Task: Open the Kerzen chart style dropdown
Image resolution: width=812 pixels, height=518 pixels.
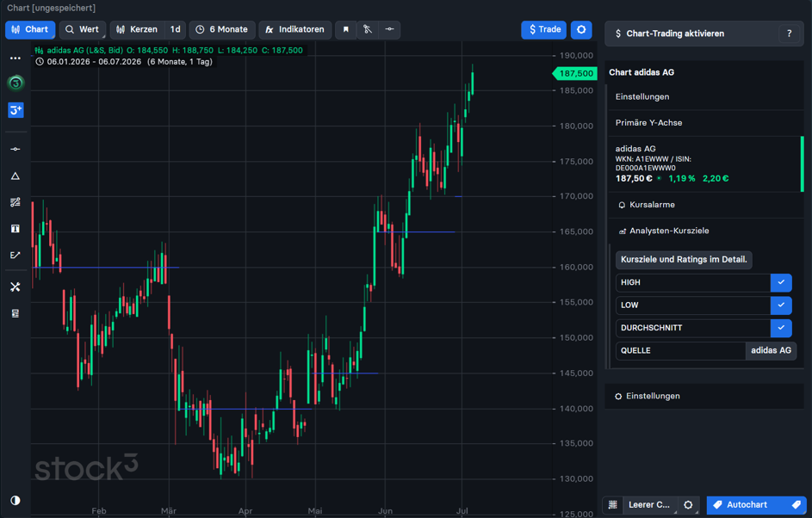Action: pos(137,29)
